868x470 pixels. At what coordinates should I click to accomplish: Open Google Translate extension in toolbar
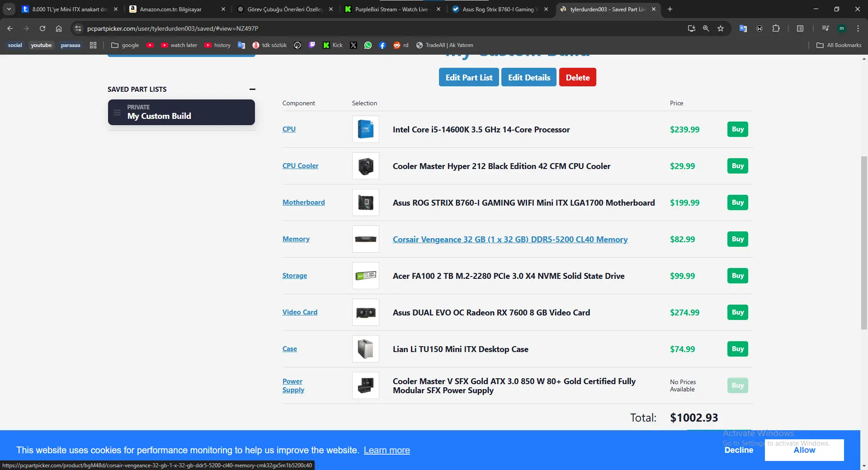pyautogui.click(x=743, y=28)
